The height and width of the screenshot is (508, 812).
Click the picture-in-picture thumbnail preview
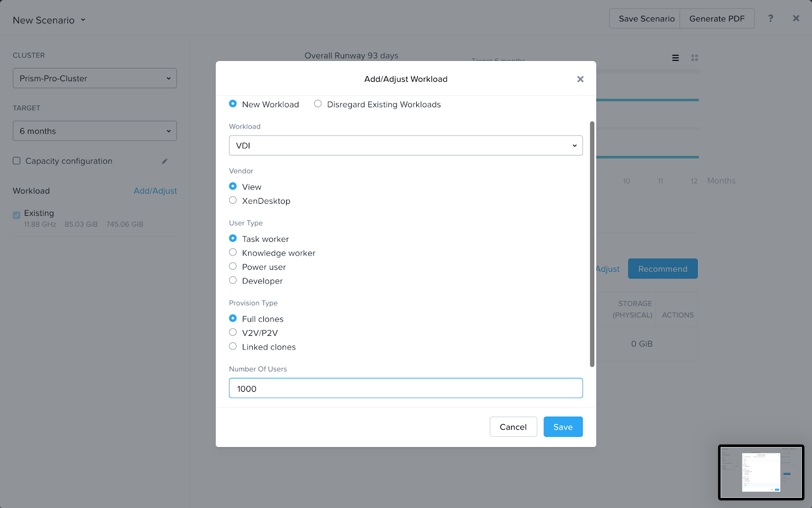click(761, 472)
